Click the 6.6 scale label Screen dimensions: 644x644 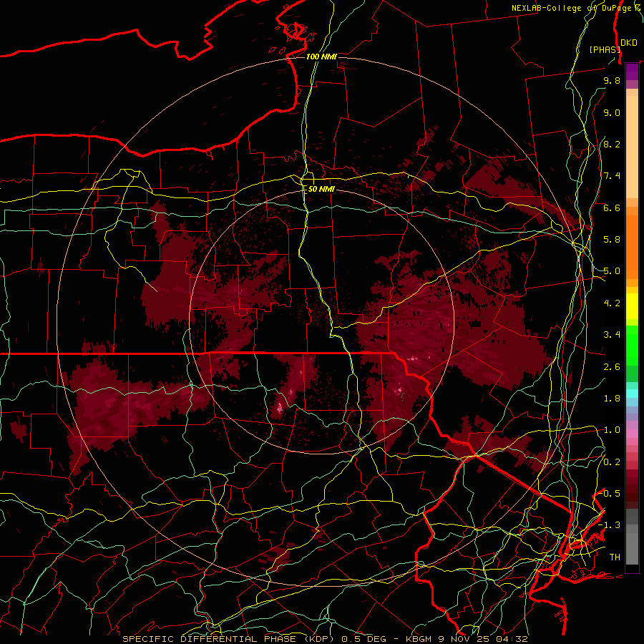tap(612, 208)
